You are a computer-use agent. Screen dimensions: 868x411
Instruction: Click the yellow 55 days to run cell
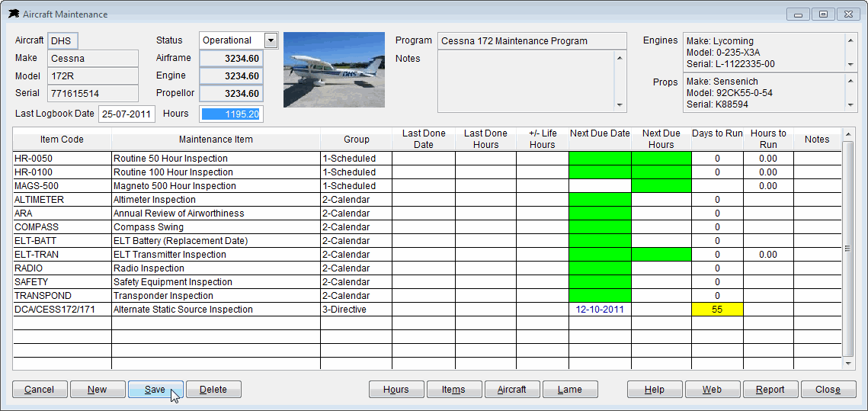click(717, 310)
